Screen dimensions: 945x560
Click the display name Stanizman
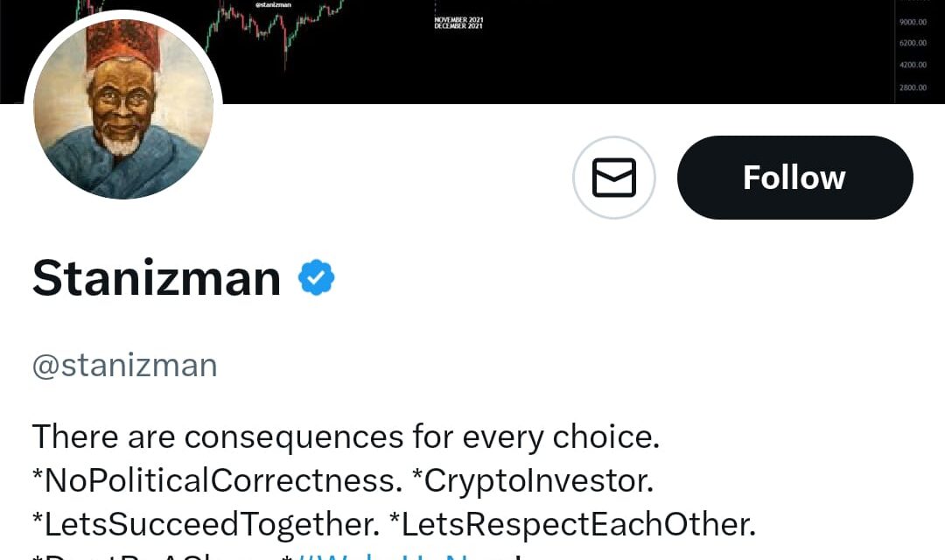(157, 278)
